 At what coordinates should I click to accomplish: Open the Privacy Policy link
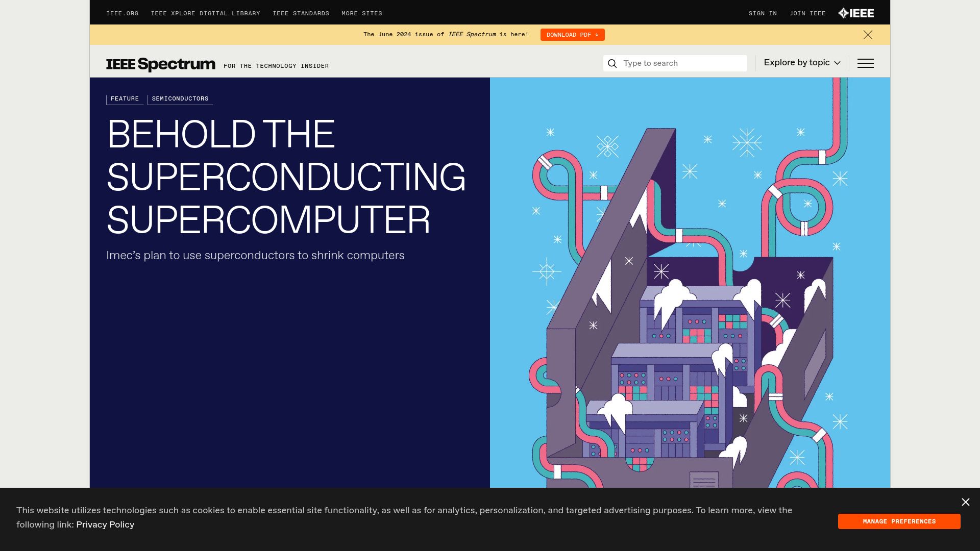(105, 524)
